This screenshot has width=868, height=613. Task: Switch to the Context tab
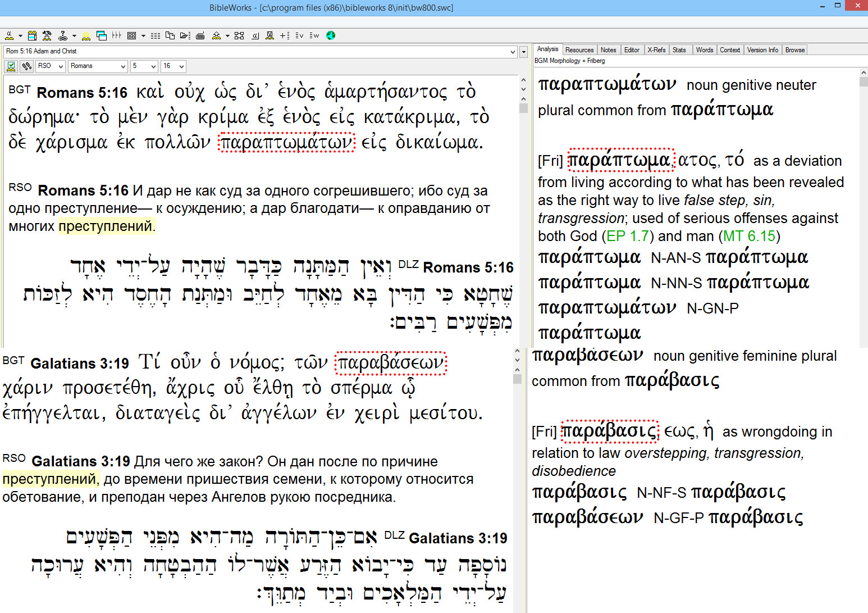[x=730, y=50]
